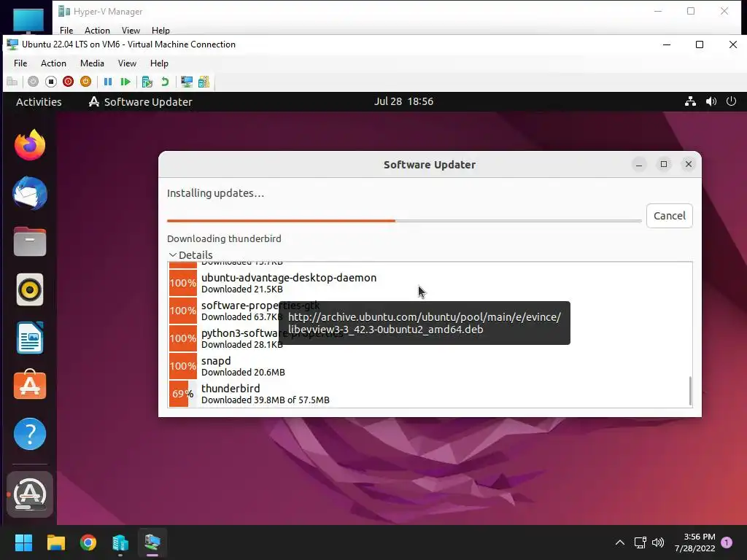Select the thunderbird download row

point(429,394)
